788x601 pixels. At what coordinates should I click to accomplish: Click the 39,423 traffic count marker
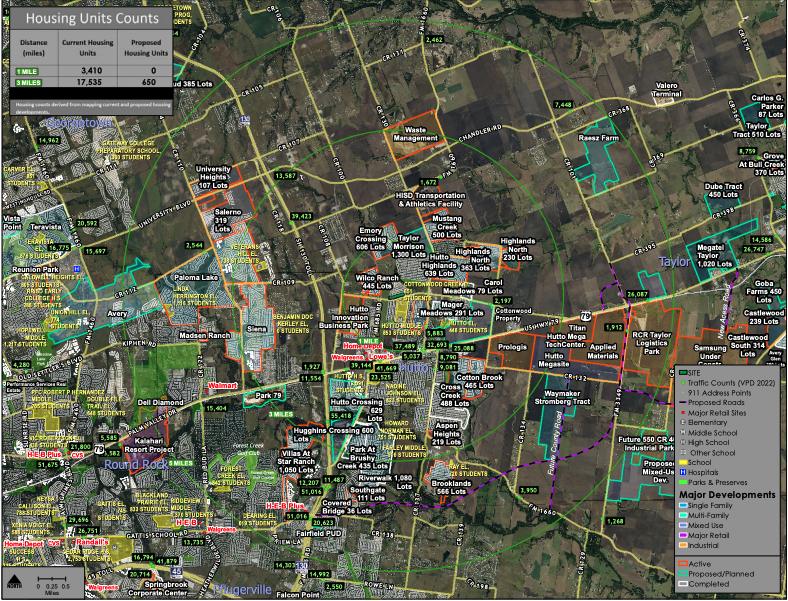tap(302, 217)
